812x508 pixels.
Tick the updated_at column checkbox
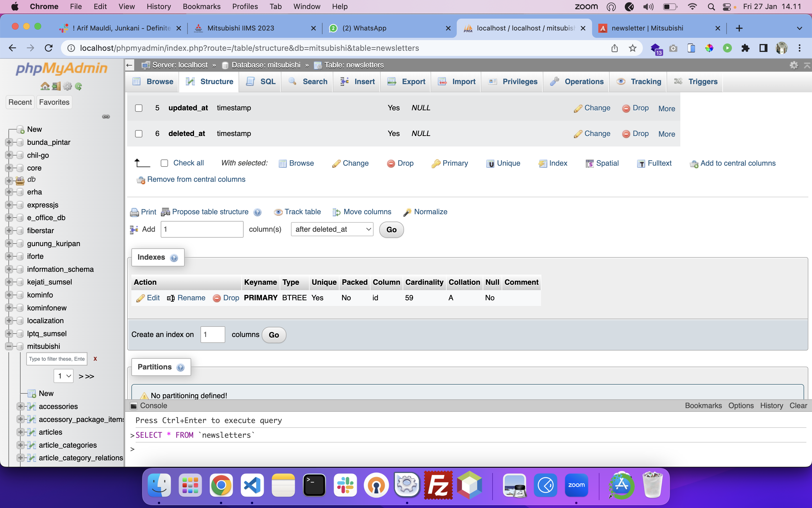click(x=139, y=108)
